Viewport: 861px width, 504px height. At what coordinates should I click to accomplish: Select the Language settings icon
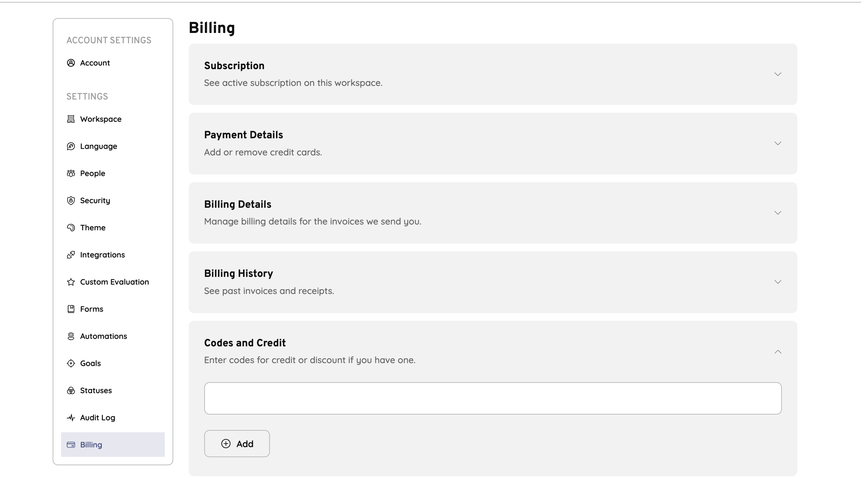click(x=71, y=146)
